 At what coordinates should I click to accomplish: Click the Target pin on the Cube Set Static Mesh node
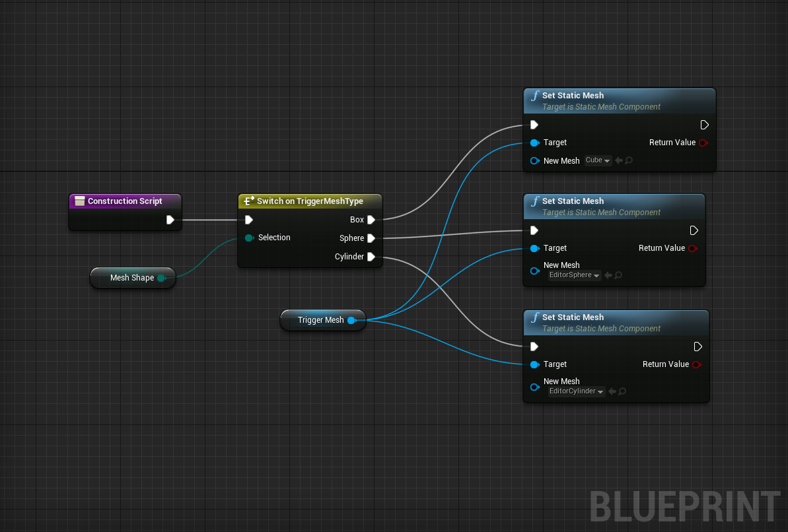click(x=535, y=143)
